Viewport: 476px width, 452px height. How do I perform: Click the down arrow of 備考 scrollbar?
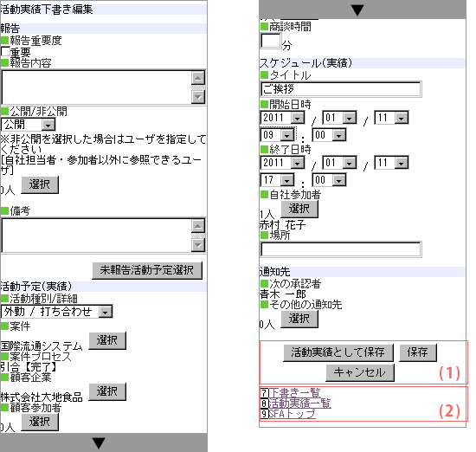[198, 245]
